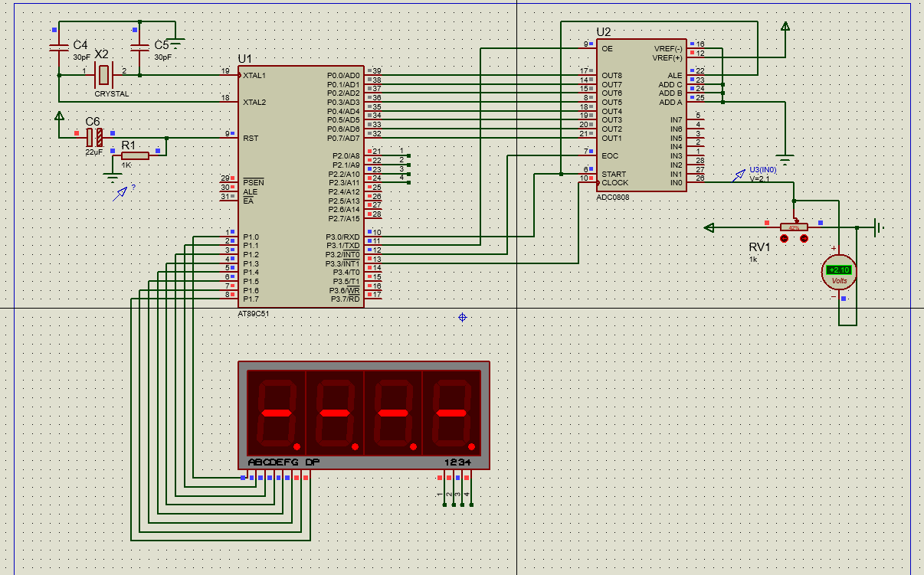Select the power terminal arrow above C6

[59, 116]
